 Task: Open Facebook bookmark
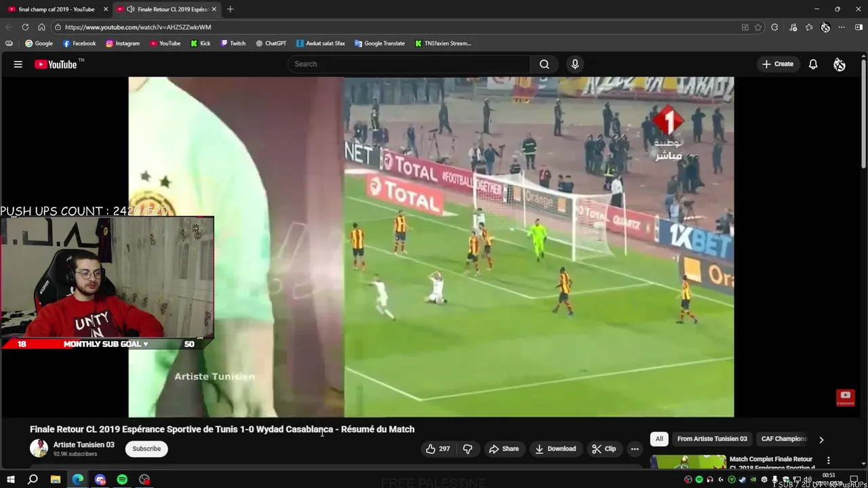coord(79,43)
